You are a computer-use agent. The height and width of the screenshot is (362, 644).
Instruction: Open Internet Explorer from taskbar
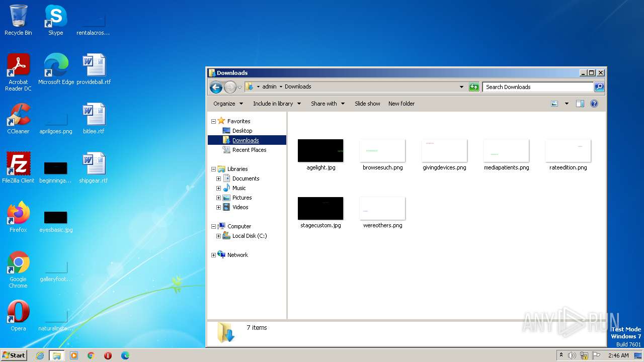coord(40,355)
